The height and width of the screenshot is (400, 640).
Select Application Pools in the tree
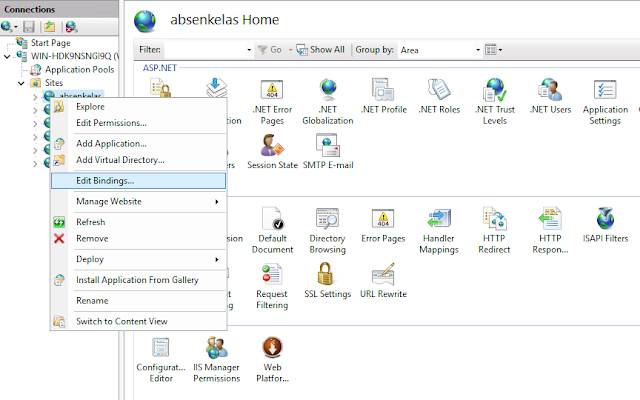click(79, 69)
